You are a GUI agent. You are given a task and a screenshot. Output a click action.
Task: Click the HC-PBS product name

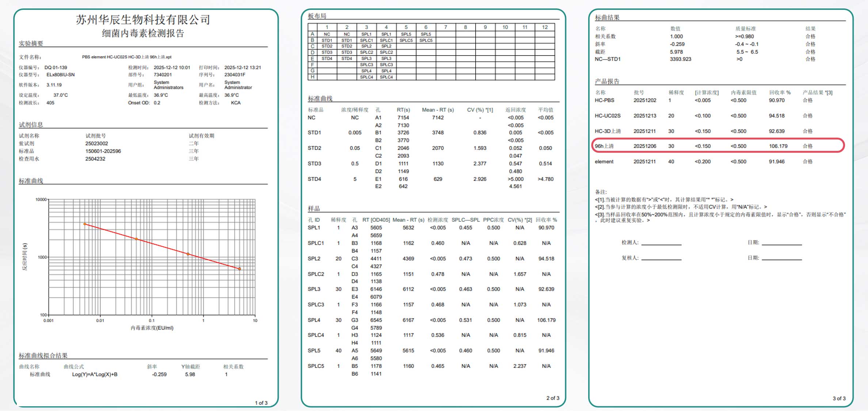point(604,100)
